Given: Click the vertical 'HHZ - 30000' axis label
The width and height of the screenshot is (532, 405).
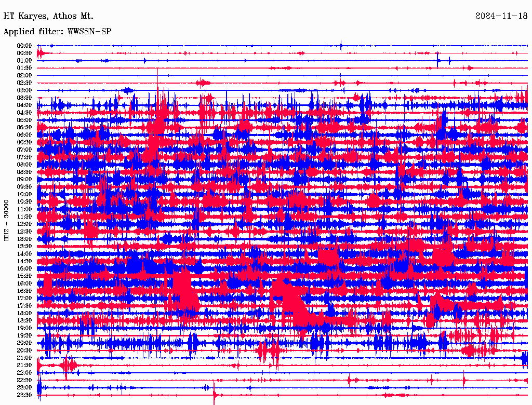Looking at the screenshot, I should pyautogui.click(x=6, y=220).
